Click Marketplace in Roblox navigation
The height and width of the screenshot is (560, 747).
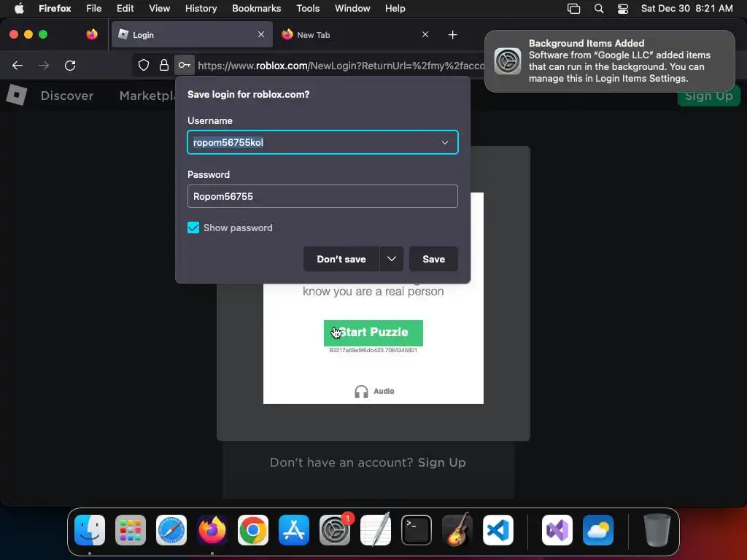point(147,96)
